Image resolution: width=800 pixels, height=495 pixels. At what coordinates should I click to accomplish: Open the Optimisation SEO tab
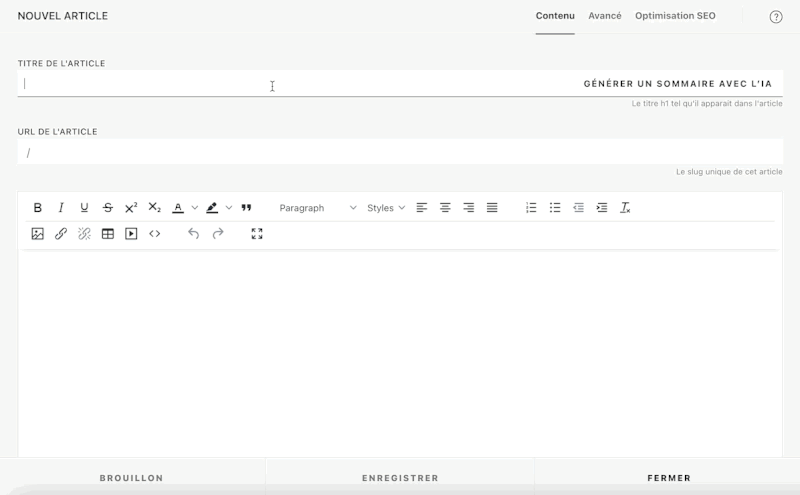click(x=675, y=16)
